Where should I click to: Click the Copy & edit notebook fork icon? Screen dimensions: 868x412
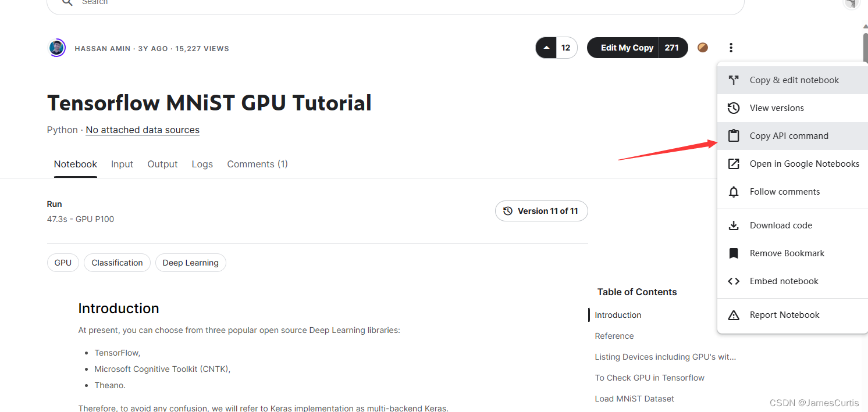734,80
